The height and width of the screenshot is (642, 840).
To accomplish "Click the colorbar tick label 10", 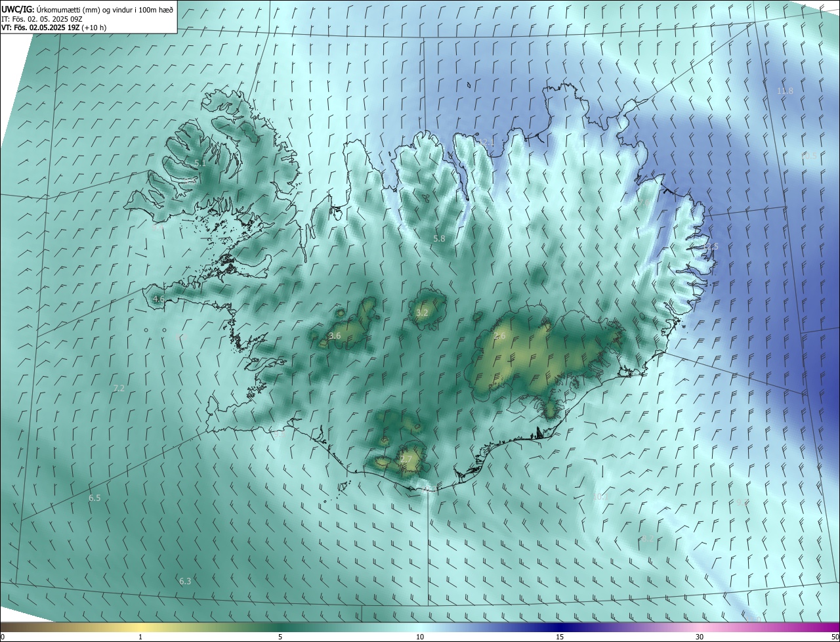I will tap(420, 637).
